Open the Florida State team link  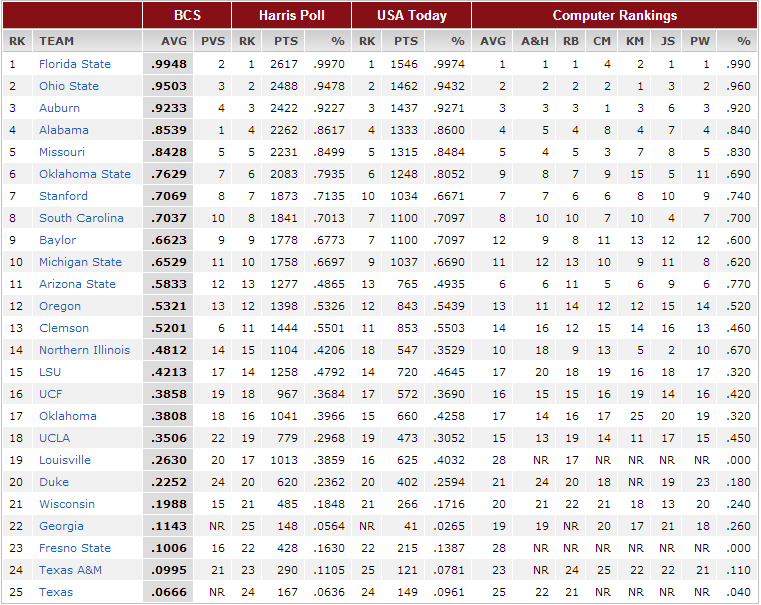pyautogui.click(x=75, y=64)
